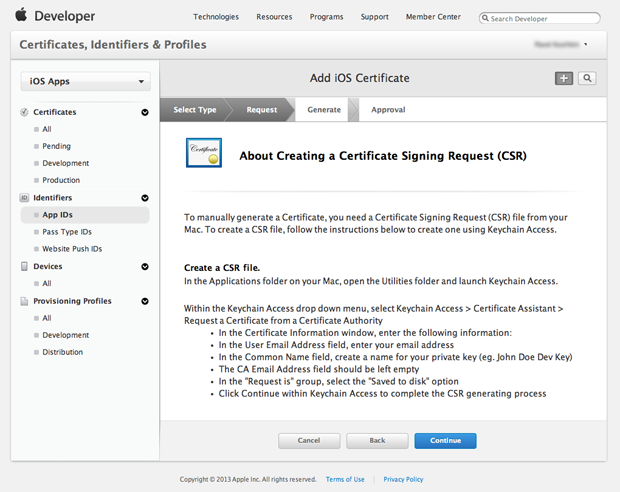Open the Terms of Use link
This screenshot has width=620, height=492.
[x=345, y=479]
